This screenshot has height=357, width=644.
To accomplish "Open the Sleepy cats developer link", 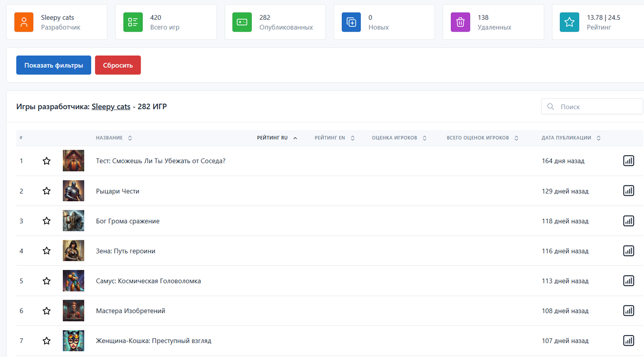I will tap(111, 107).
